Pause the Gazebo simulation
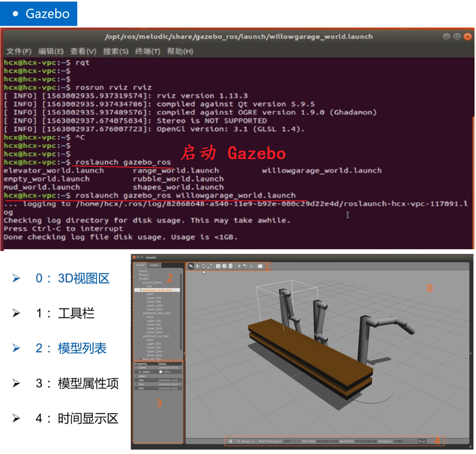Screen dimensions: 476x454 tap(231, 441)
